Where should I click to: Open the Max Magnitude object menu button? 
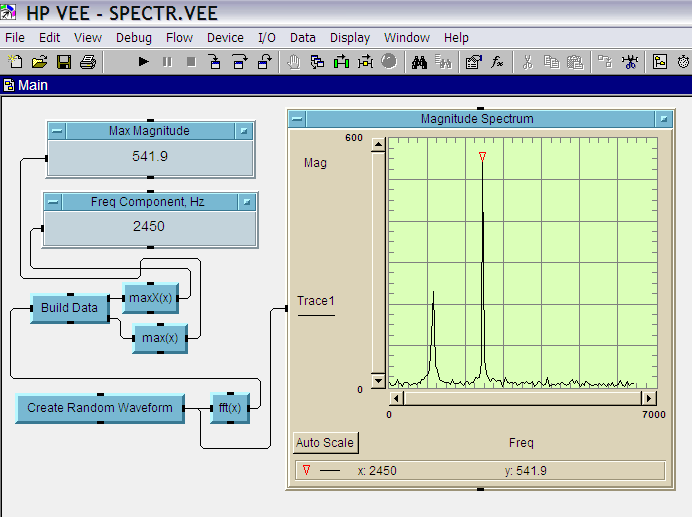click(57, 131)
